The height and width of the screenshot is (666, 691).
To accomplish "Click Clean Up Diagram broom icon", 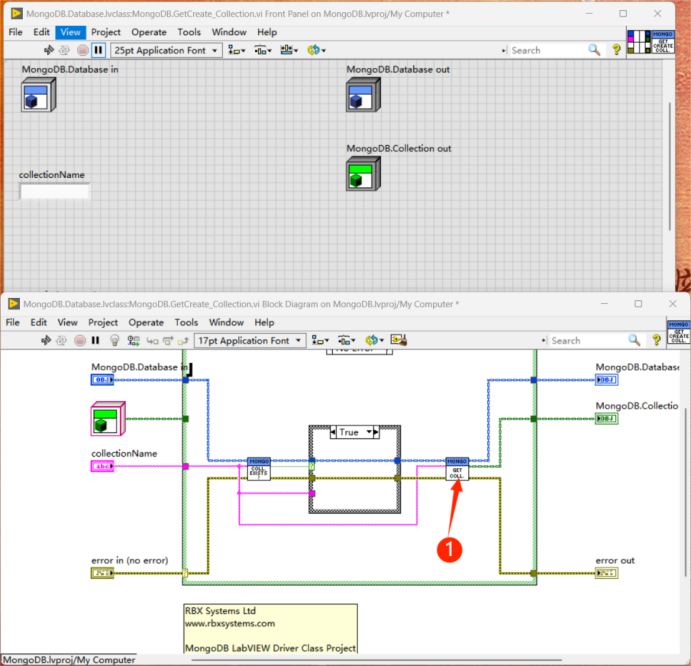I will [399, 340].
